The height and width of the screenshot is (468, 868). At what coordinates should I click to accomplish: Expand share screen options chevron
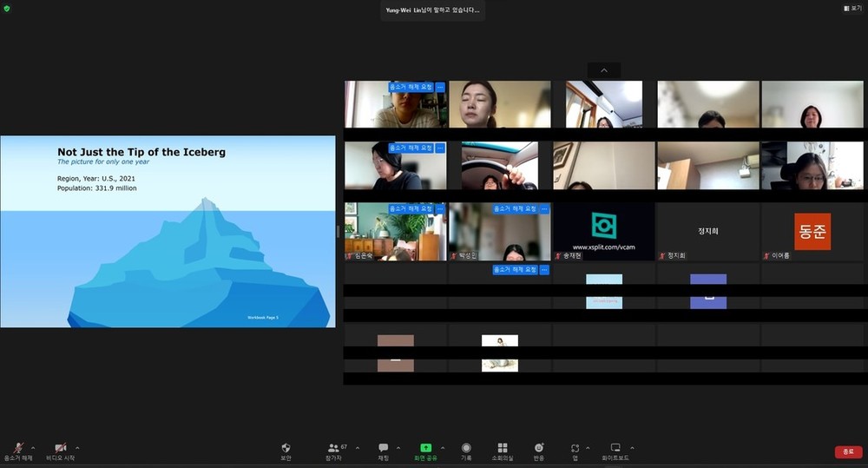click(443, 448)
